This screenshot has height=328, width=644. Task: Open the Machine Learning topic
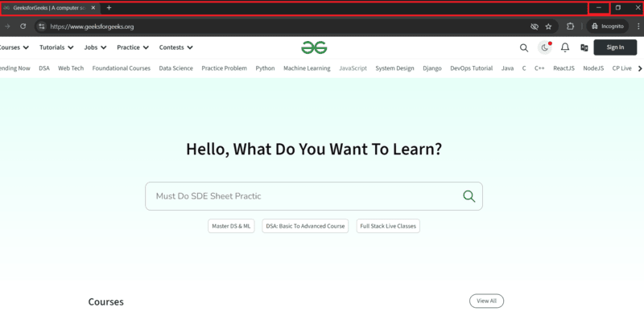coord(307,68)
